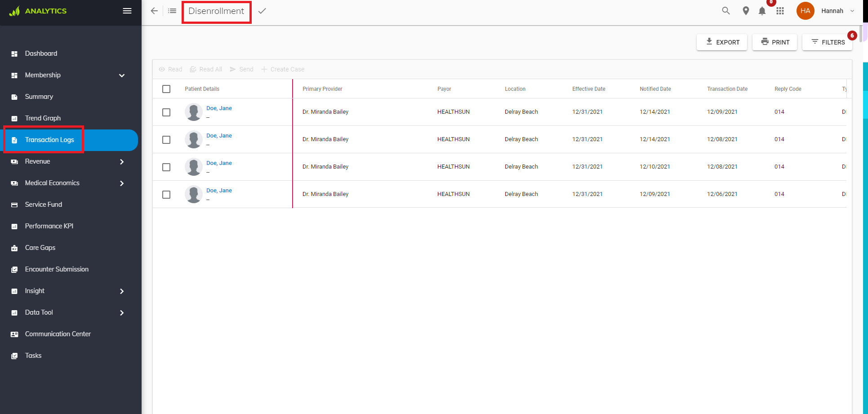Open the search magnifier icon
The width and height of the screenshot is (868, 414).
click(x=726, y=11)
